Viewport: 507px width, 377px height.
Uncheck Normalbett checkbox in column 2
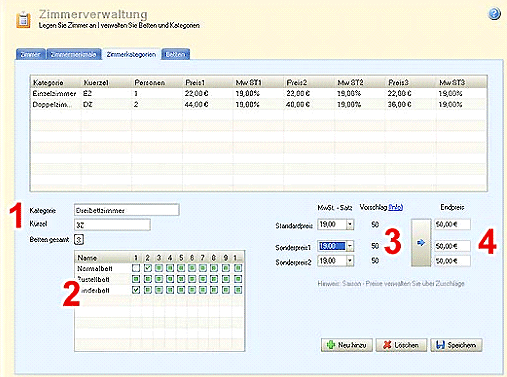pos(148,268)
